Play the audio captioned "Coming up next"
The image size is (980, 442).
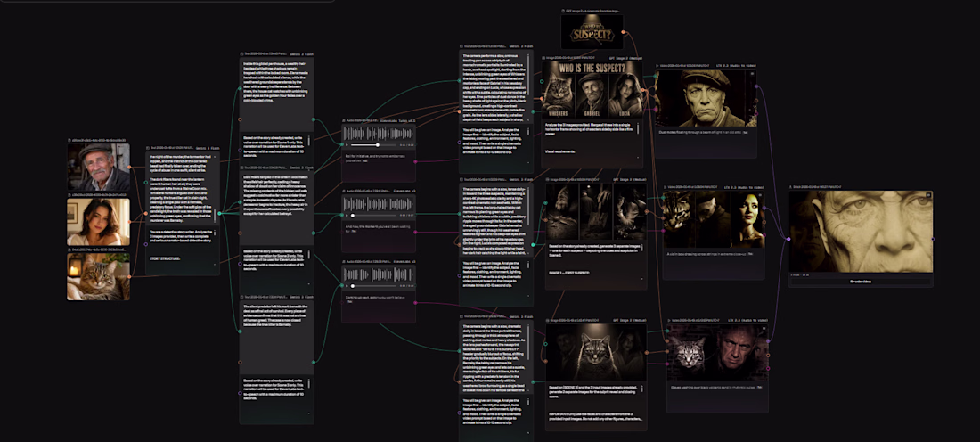[x=347, y=286]
